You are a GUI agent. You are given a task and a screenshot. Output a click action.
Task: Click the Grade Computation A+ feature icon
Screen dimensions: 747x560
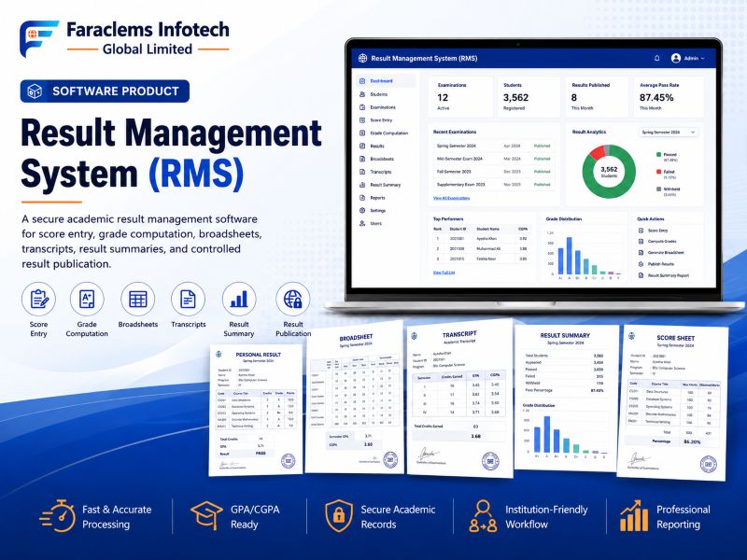[x=87, y=299]
